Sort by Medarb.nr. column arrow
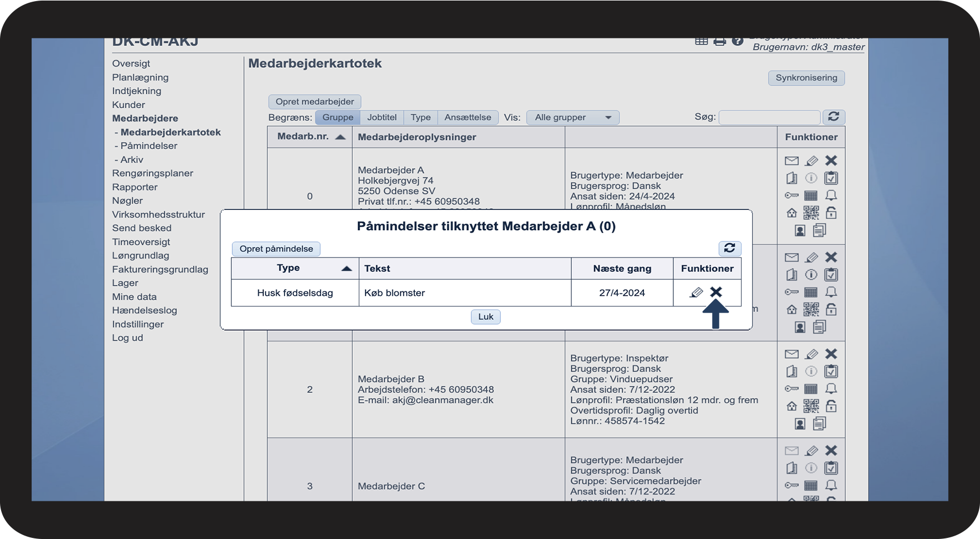This screenshot has width=980, height=539. click(x=341, y=137)
